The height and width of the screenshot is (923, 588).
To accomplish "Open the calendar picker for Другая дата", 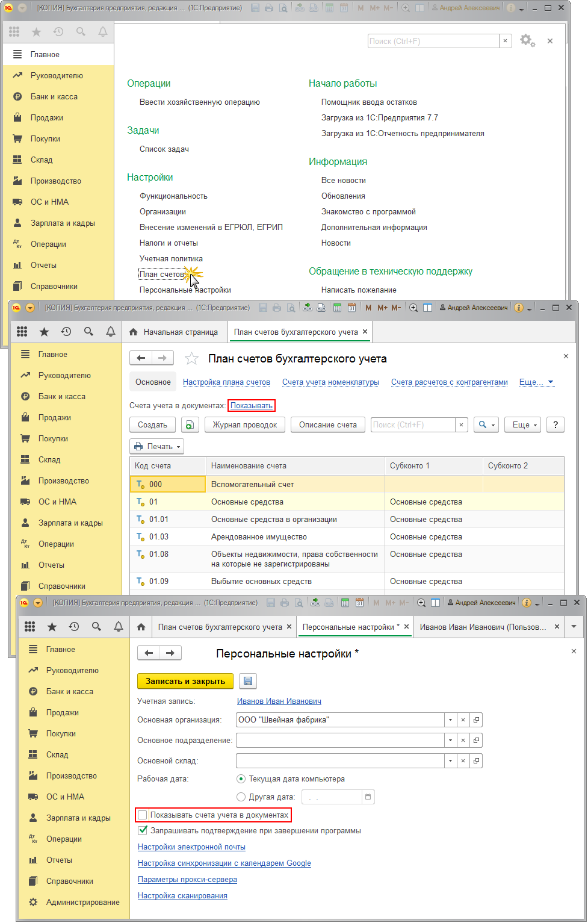I will pyautogui.click(x=368, y=797).
